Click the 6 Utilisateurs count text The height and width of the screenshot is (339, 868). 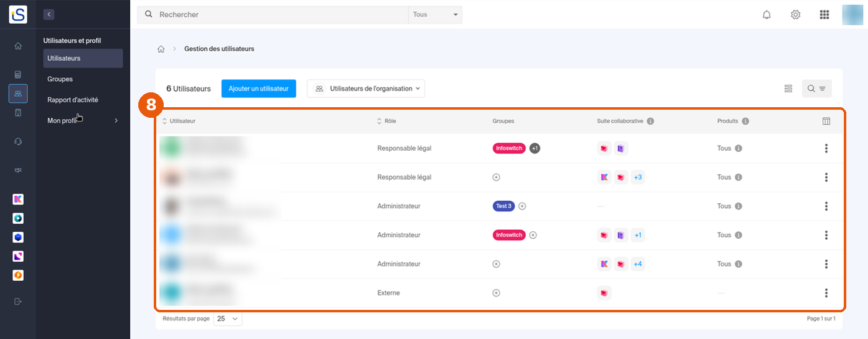coord(188,89)
